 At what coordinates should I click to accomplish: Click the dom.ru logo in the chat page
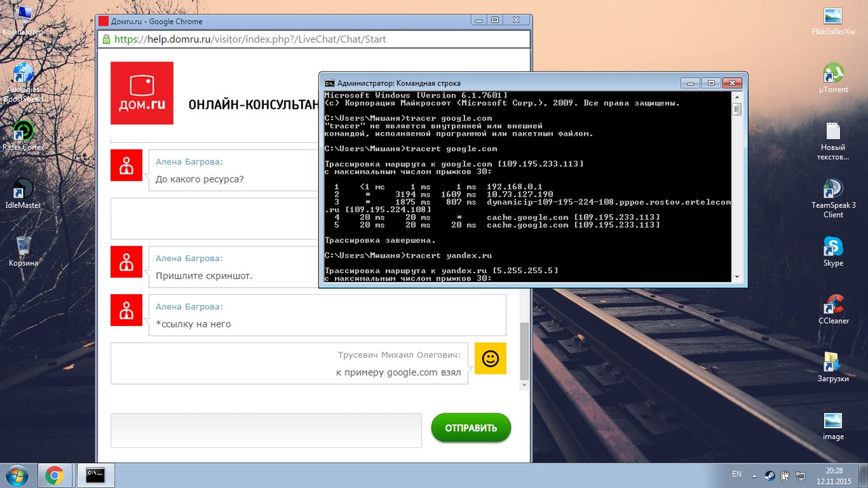click(x=142, y=94)
